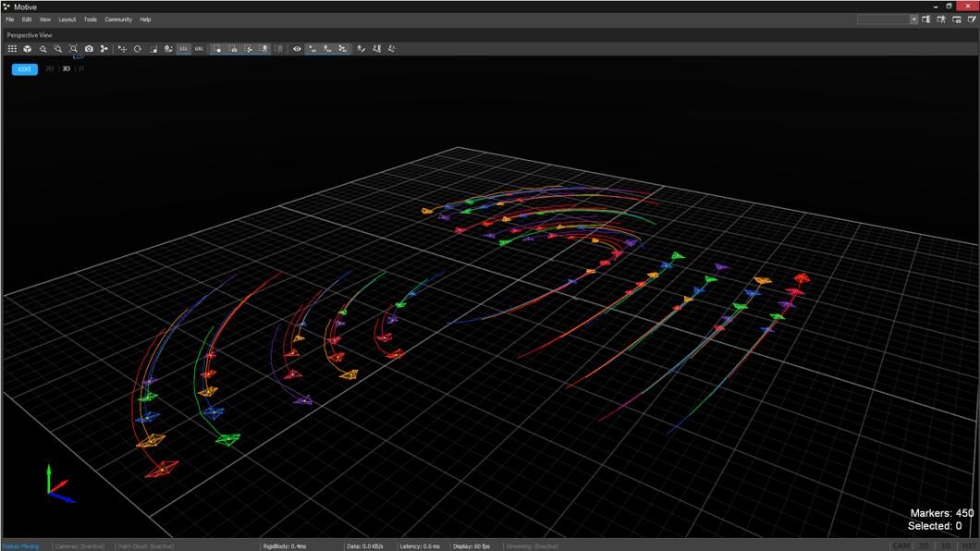Toggle first highlighted selection mode icon
This screenshot has width=980, height=551.
[217, 49]
